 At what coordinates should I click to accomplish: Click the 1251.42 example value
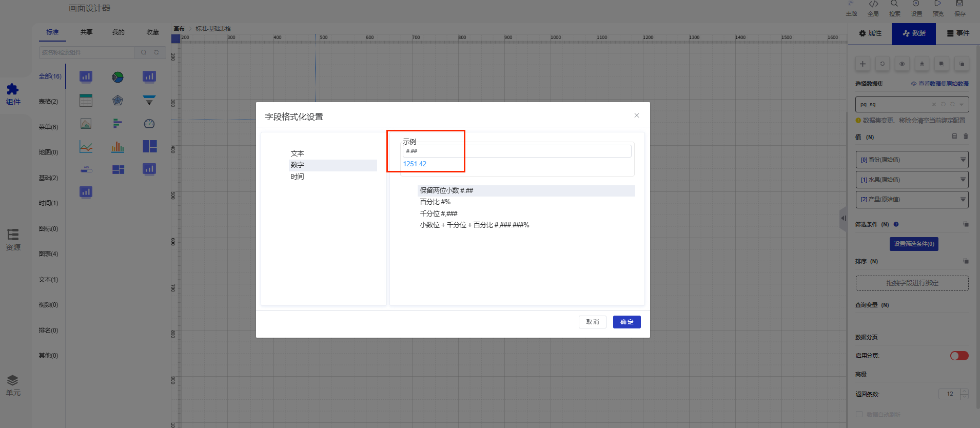coord(415,164)
